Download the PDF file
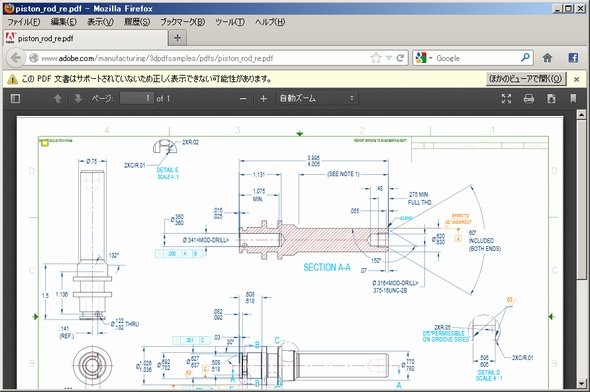The image size is (590, 392). coord(551,99)
